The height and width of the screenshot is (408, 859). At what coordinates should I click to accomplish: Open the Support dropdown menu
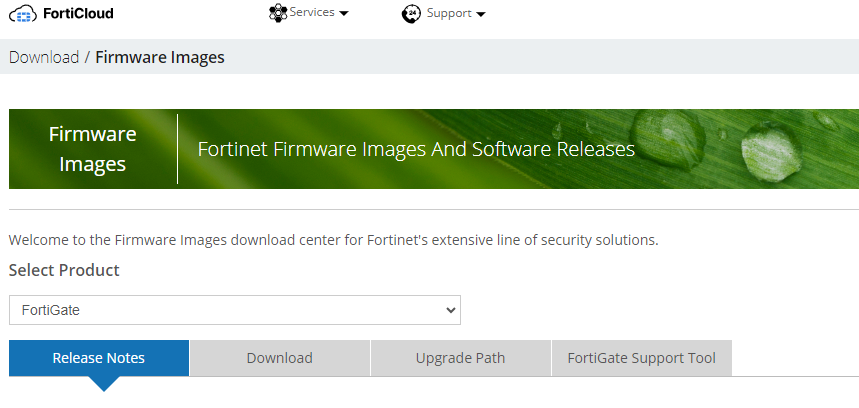pyautogui.click(x=444, y=14)
